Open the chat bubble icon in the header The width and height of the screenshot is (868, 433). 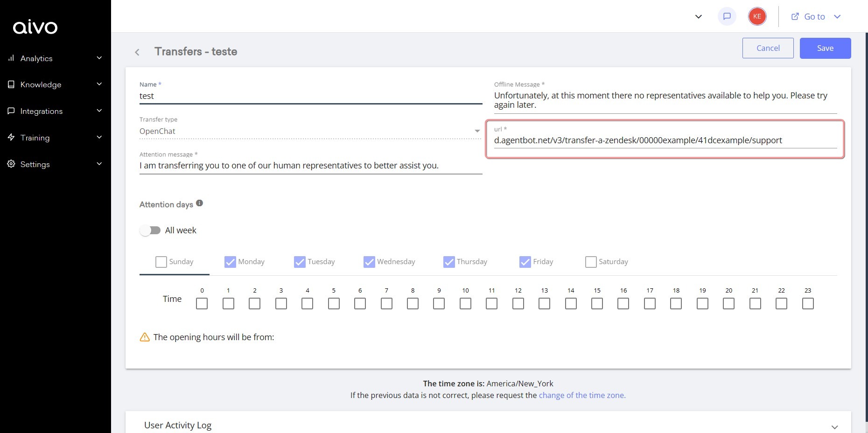pyautogui.click(x=727, y=16)
